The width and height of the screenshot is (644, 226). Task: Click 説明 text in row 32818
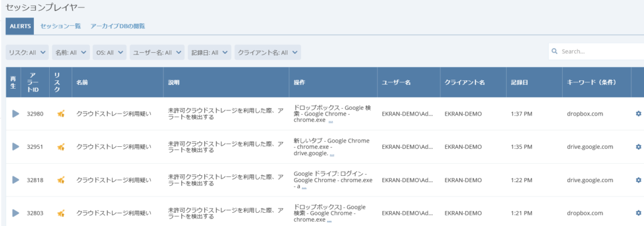tap(225, 180)
